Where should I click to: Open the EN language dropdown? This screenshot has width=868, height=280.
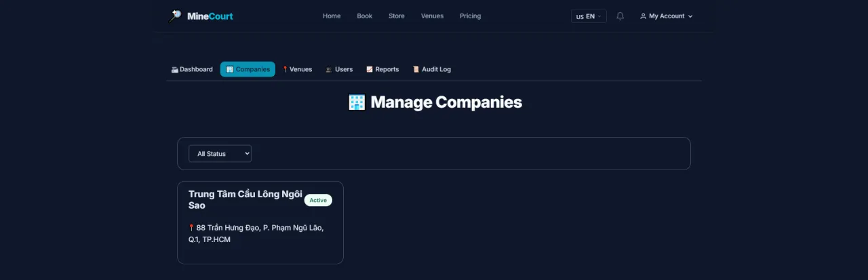(589, 16)
